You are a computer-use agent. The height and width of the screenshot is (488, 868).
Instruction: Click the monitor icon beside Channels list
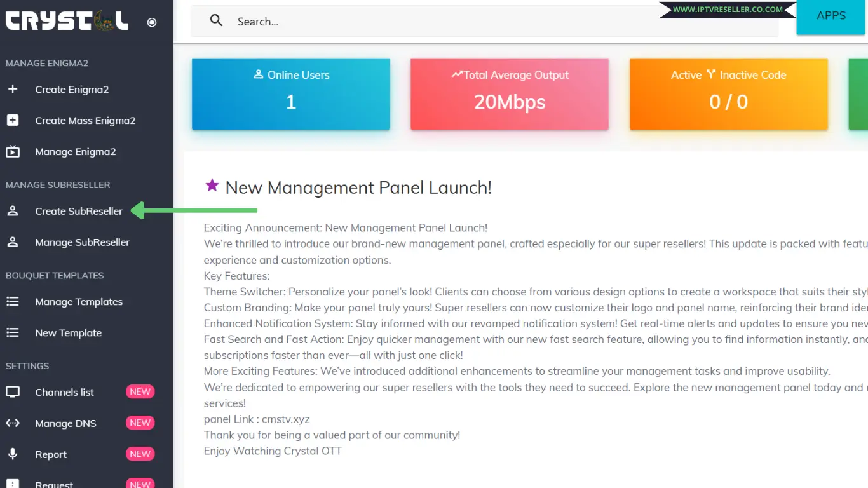coord(13,392)
